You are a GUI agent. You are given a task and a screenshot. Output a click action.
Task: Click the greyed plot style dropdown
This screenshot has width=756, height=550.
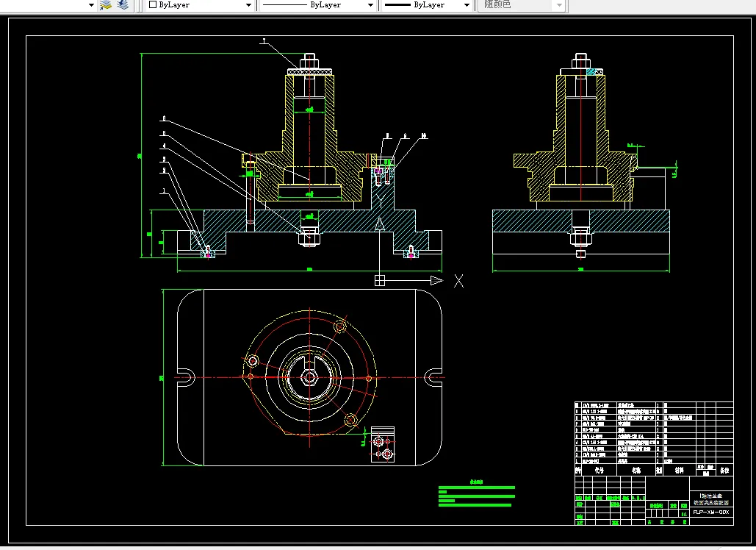coord(522,5)
